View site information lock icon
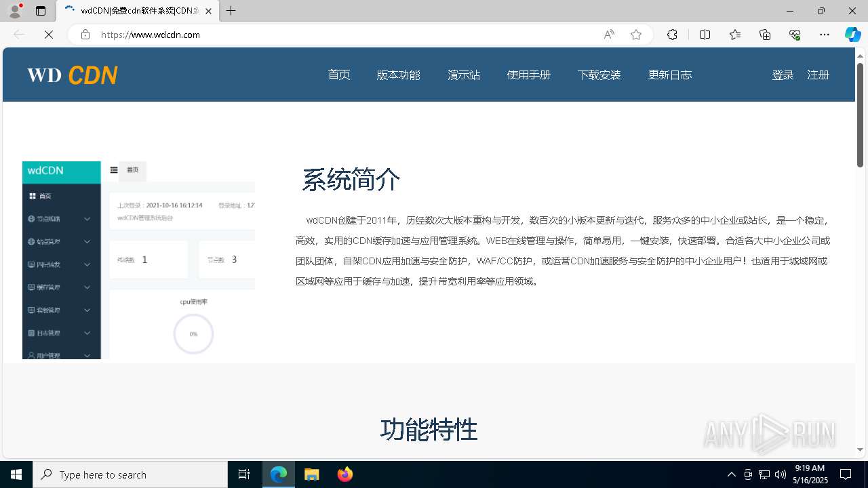 (85, 35)
